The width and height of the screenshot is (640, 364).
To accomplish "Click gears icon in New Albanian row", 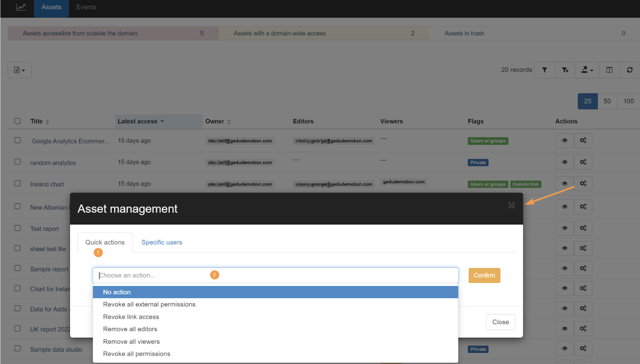I will pos(583,207).
